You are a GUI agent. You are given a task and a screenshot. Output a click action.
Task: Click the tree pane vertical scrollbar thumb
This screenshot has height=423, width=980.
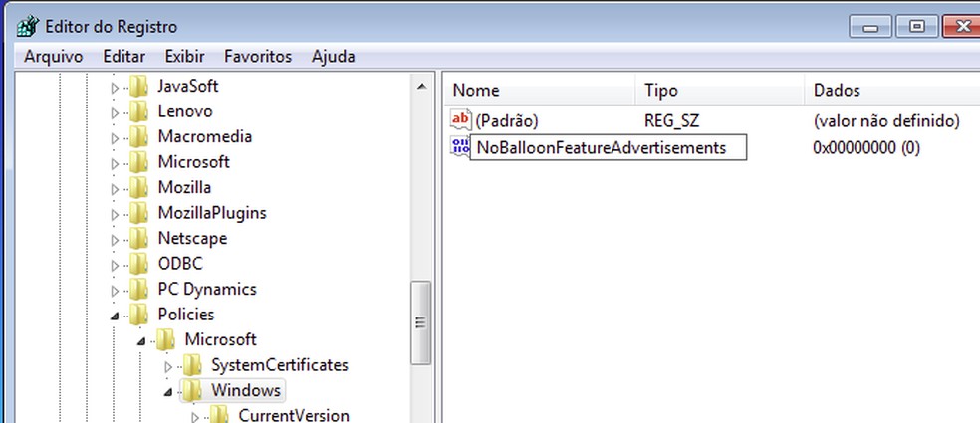420,322
